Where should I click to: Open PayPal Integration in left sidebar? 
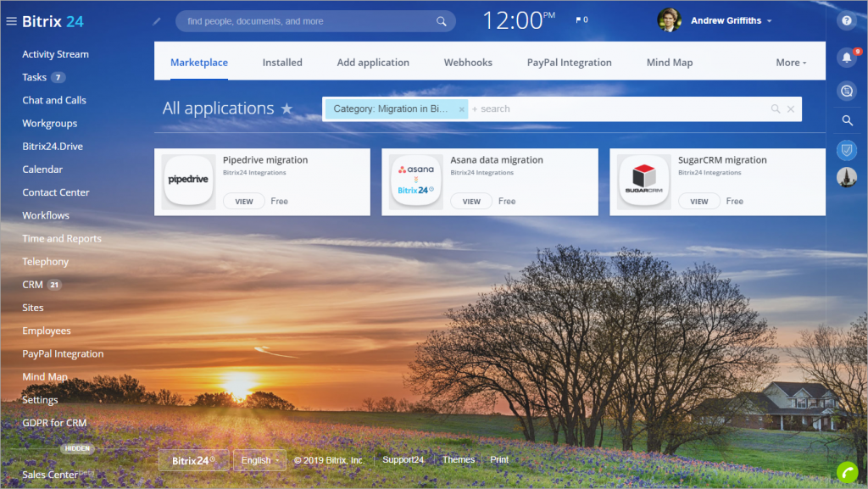tap(63, 354)
